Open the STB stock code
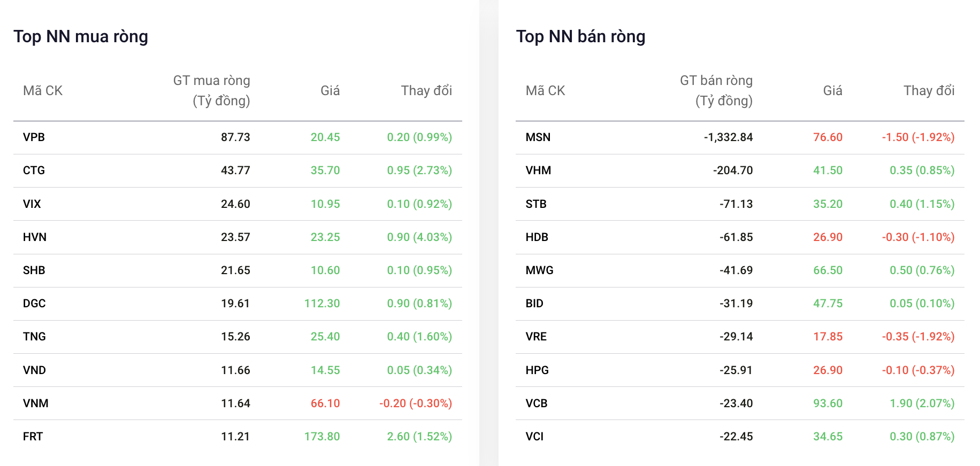 pyautogui.click(x=536, y=204)
